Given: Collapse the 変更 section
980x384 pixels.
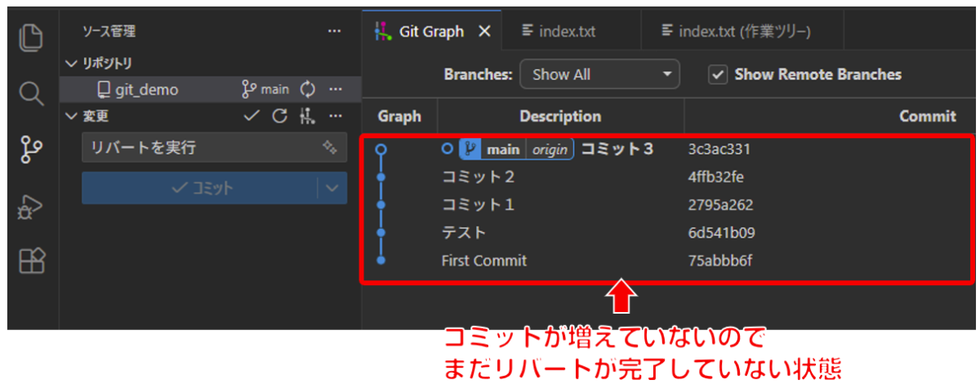Looking at the screenshot, I should [x=69, y=116].
